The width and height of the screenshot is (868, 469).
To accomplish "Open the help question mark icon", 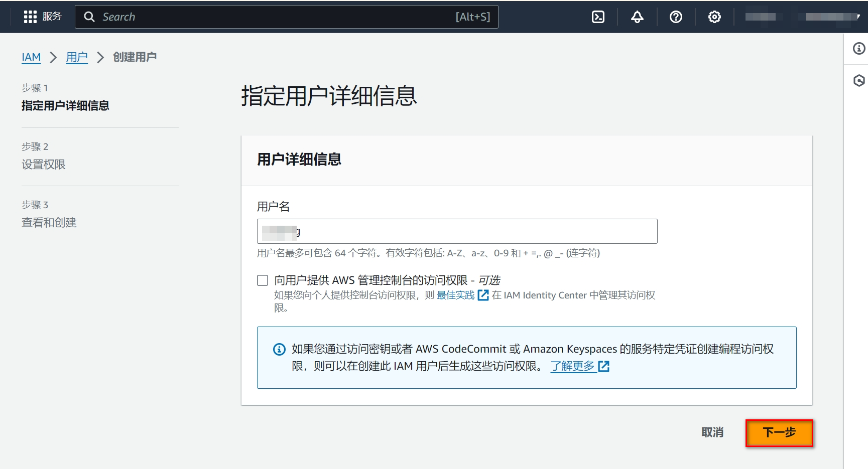I will pyautogui.click(x=676, y=17).
